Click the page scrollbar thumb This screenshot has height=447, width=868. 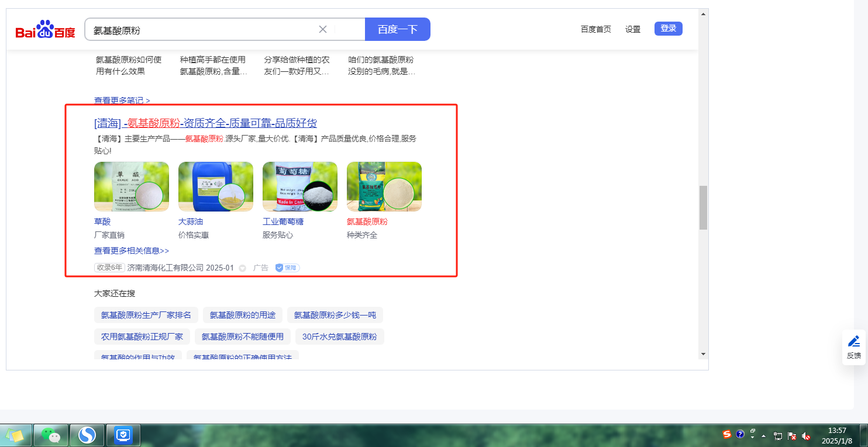703,208
